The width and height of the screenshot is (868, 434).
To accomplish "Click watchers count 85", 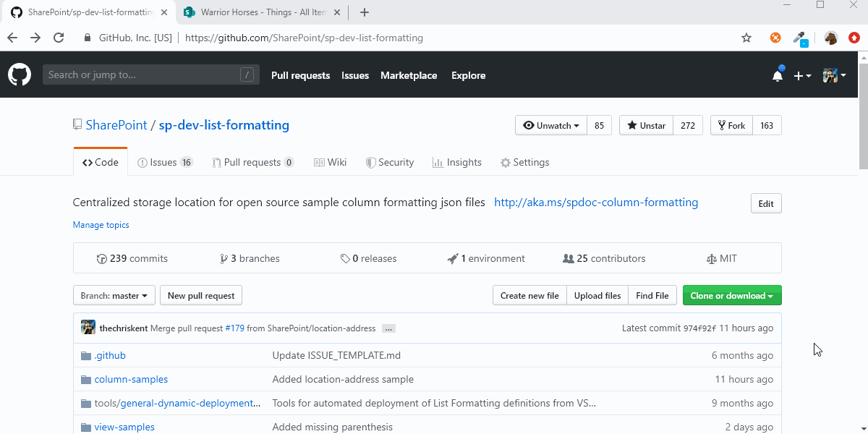I will (x=599, y=125).
